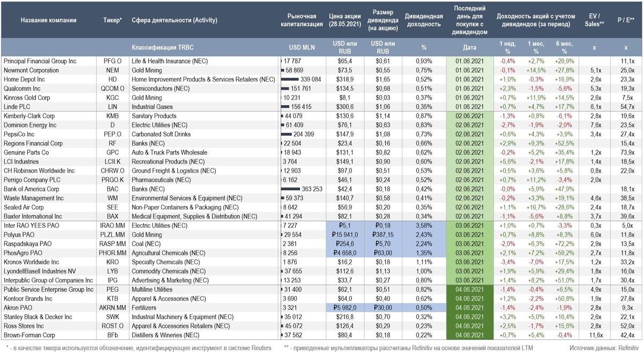Select the '₽15 941,0' Polyus share price
The height and width of the screenshot is (355, 644).
click(345, 235)
